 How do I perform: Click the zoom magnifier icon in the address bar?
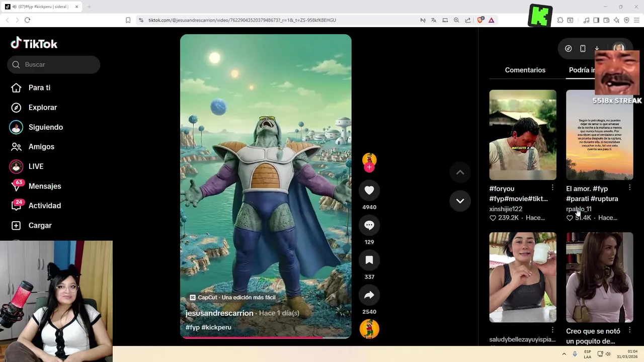pos(456,20)
